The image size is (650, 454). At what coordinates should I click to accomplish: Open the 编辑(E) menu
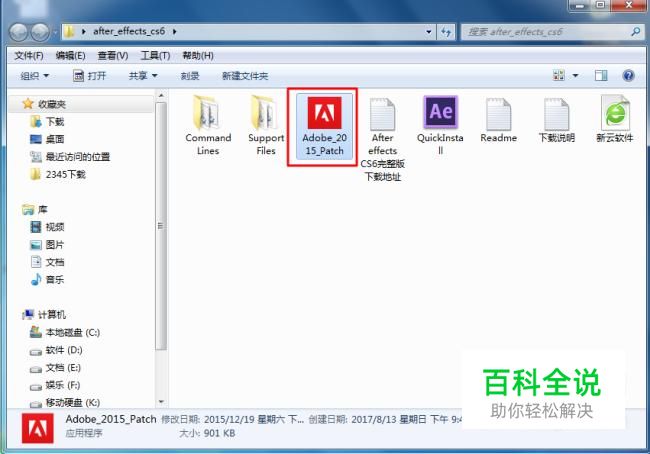pos(70,56)
